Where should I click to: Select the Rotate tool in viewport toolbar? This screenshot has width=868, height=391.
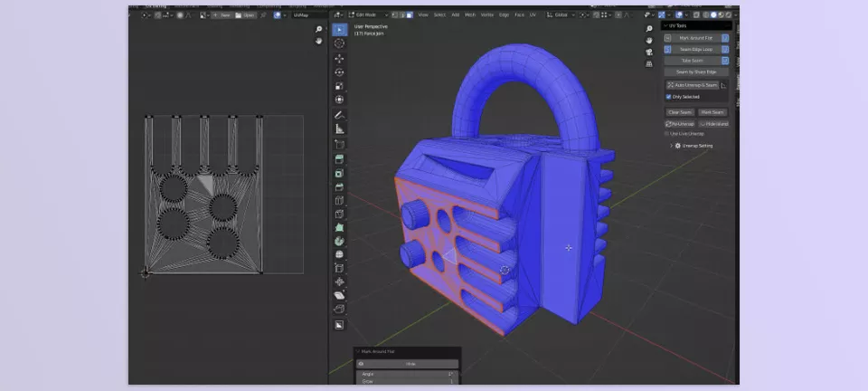(339, 72)
